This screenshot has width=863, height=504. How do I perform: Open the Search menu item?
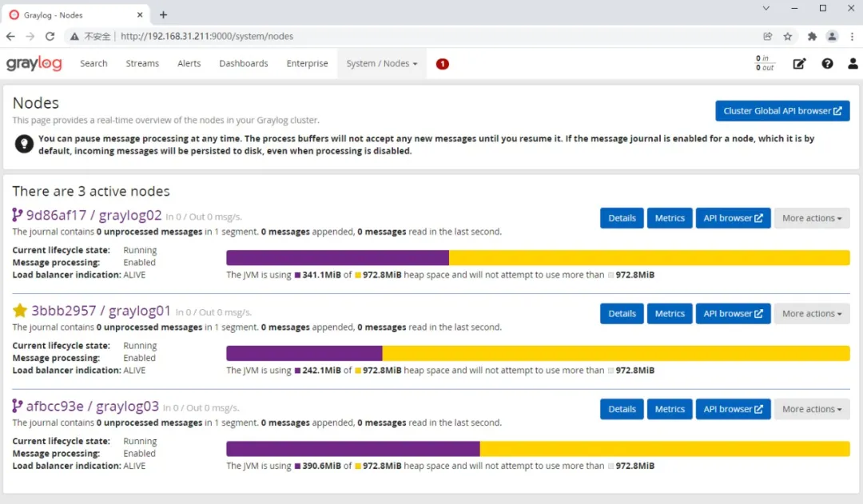[93, 64]
